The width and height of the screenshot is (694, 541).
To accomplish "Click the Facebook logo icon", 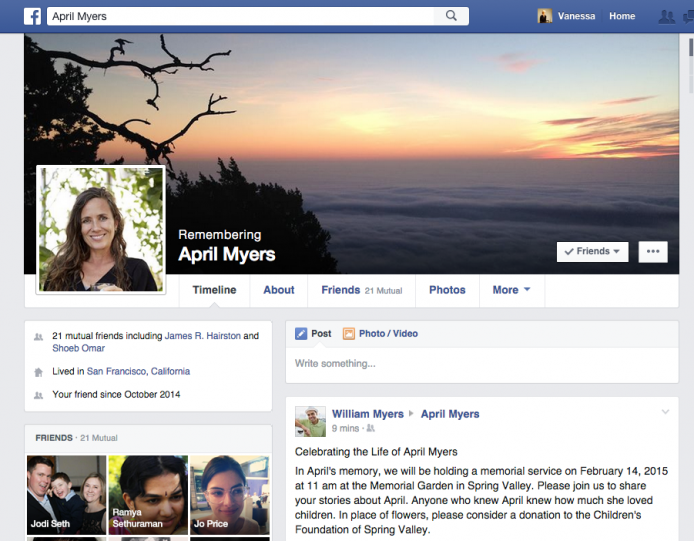I will click(x=32, y=16).
